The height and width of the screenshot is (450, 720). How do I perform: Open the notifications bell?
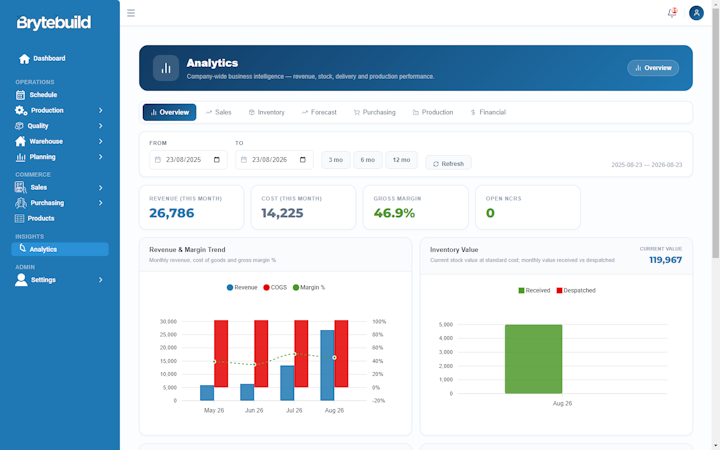coord(672,12)
